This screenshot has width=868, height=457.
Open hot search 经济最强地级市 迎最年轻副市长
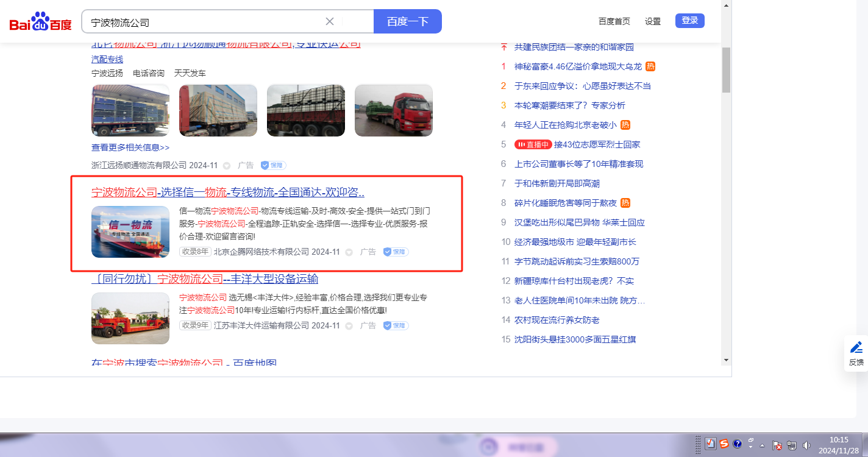575,242
